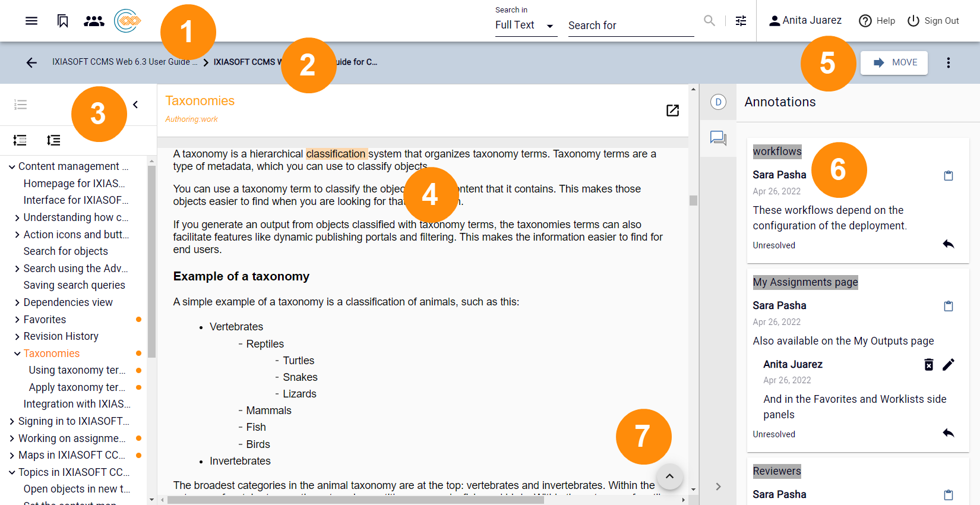Click the Help text link

(x=886, y=21)
